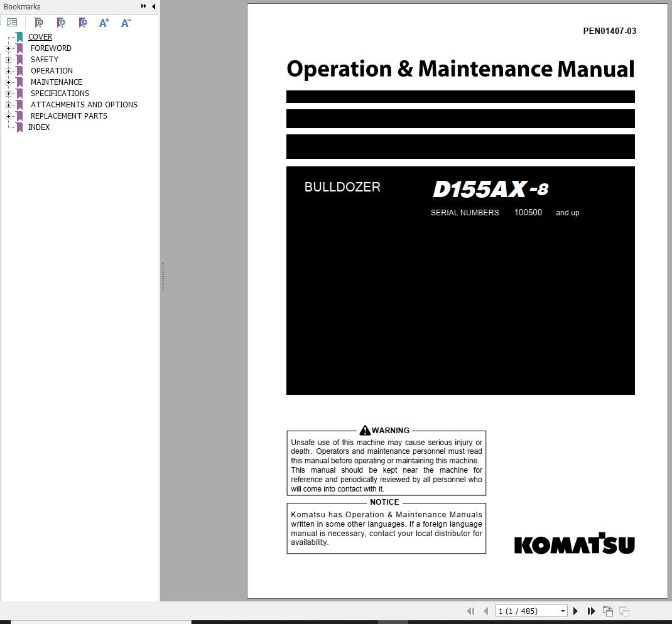Add a new bookmark

point(61,22)
